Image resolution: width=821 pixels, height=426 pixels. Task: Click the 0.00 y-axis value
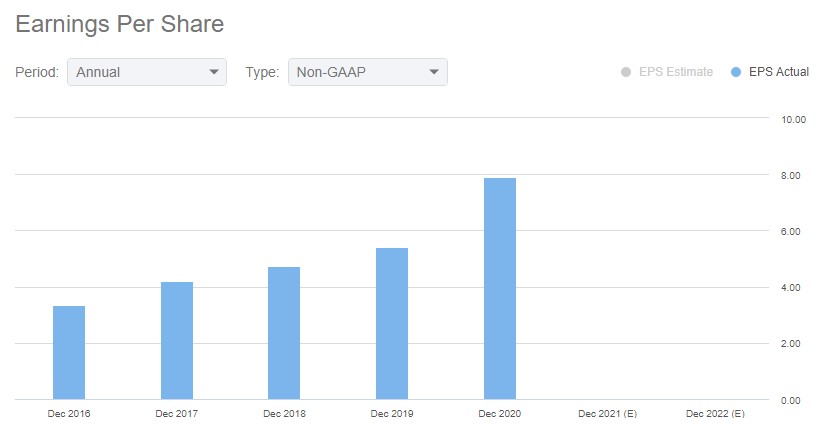coord(791,401)
